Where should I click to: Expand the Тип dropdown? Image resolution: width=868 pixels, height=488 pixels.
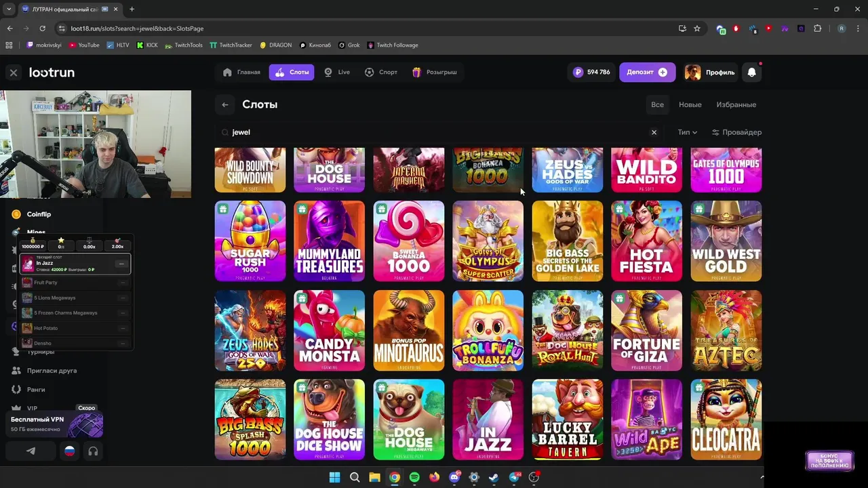(687, 132)
